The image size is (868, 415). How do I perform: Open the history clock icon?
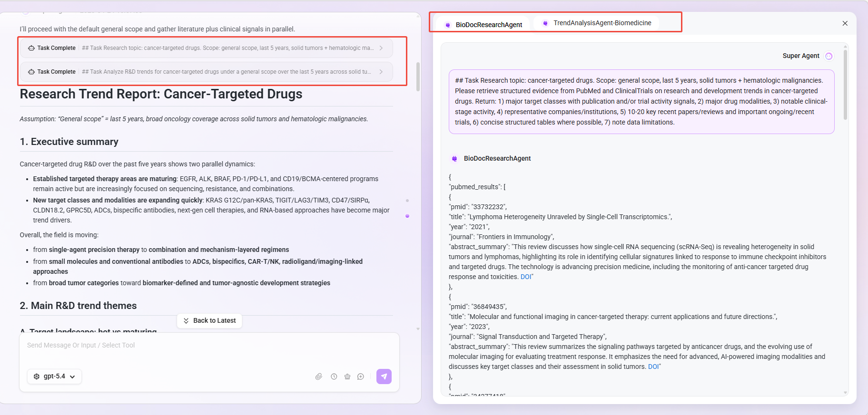(334, 376)
